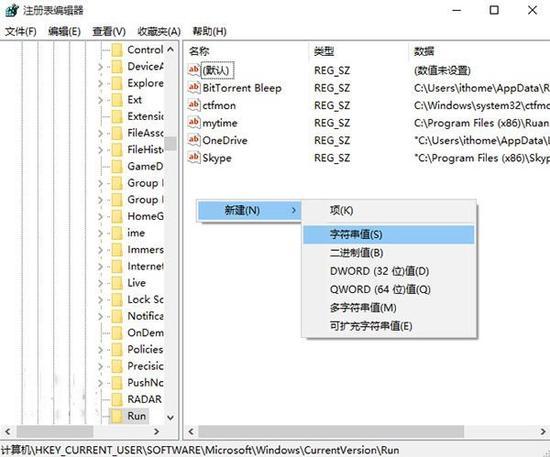Screen dimensions: 550x457
Task: Click the 类型 column header
Action: [324, 52]
